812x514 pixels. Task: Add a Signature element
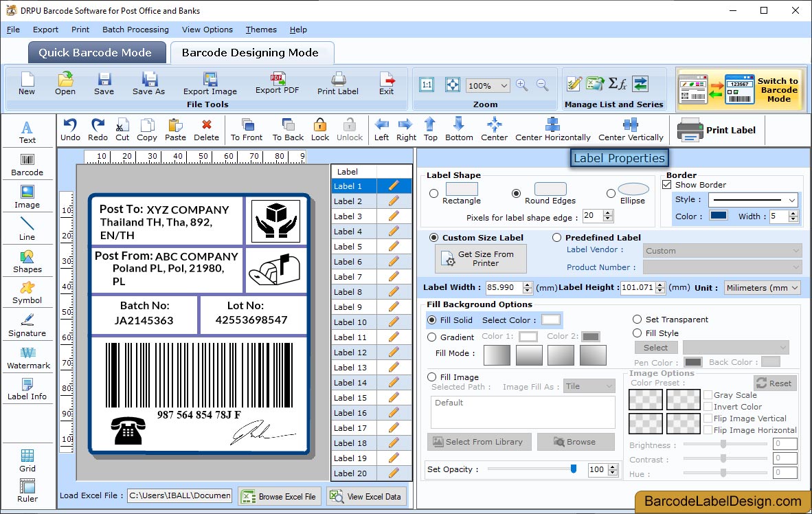tap(27, 326)
